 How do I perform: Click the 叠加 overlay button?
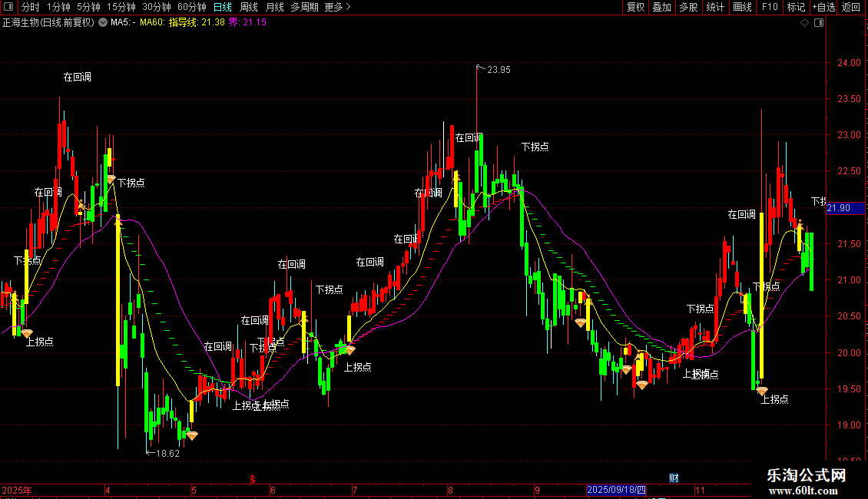[x=662, y=7]
